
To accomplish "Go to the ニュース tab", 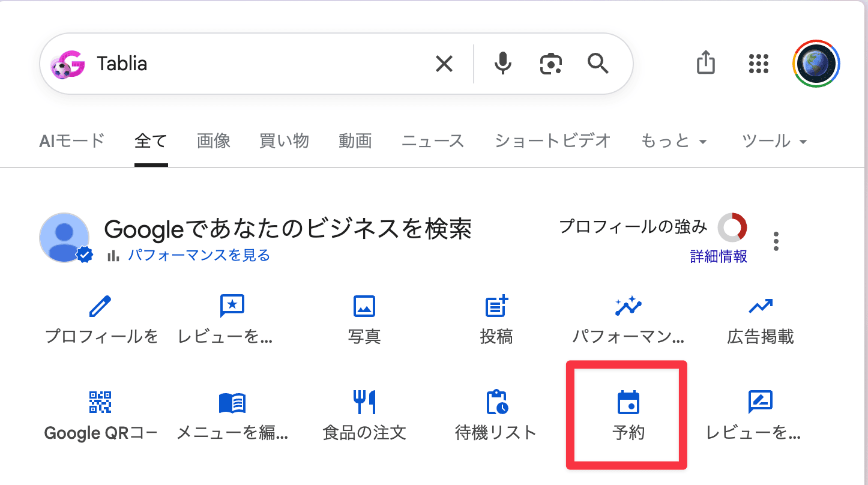I will (433, 141).
